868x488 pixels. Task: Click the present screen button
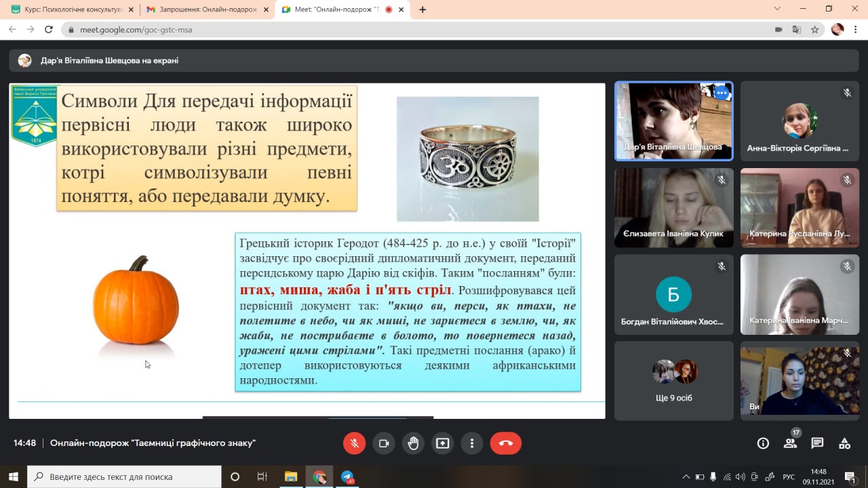[442, 443]
